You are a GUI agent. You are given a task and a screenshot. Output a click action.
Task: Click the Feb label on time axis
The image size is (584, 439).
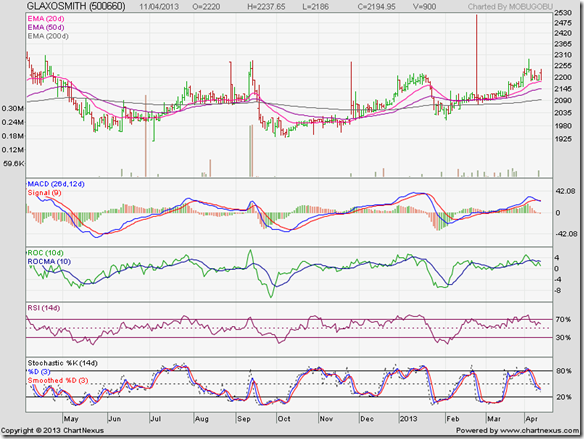453,419
